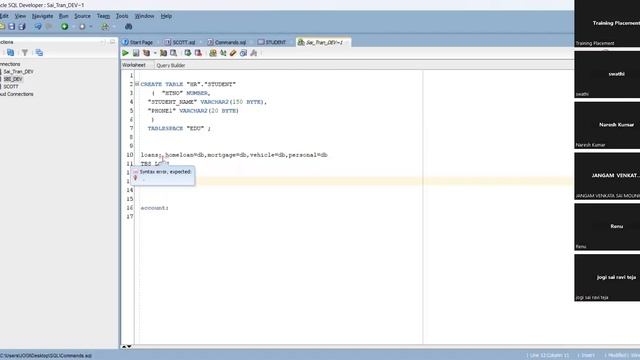640x360 pixels.
Task: Click the Filter funnel icon in Connections
Action: click(25, 53)
